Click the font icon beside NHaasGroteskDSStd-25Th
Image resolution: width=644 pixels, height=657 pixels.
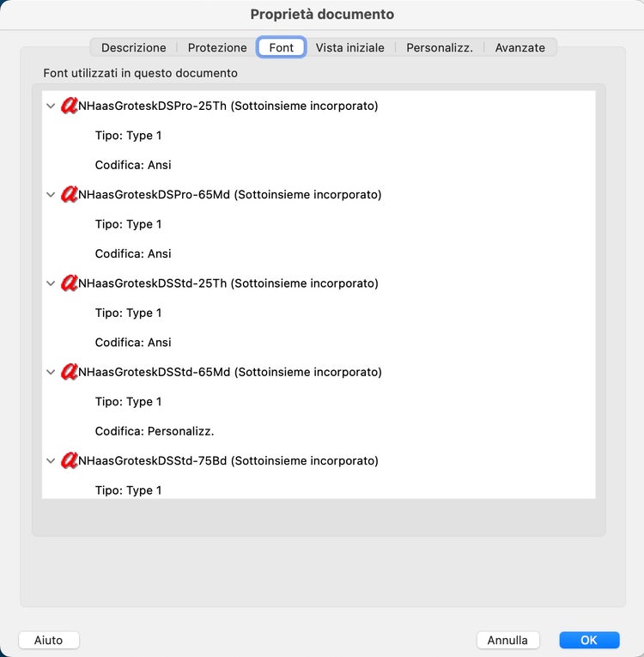click(x=69, y=283)
